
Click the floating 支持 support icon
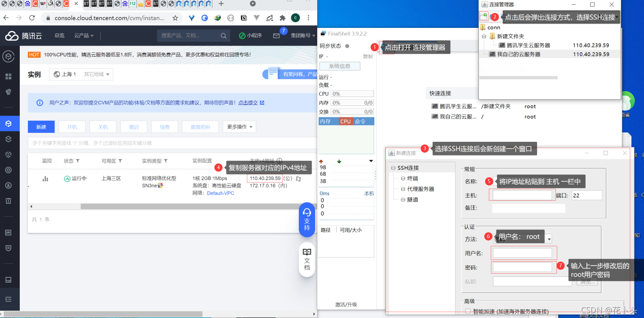point(307,220)
